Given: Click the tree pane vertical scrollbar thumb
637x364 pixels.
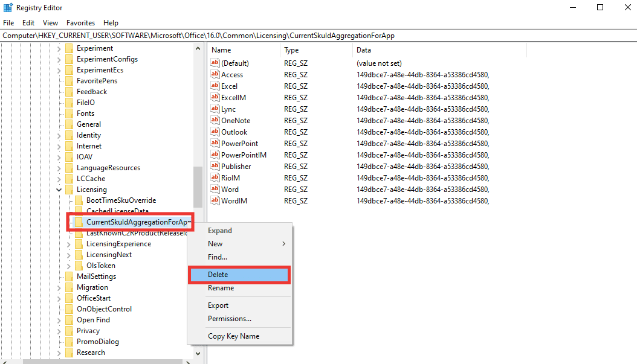Looking at the screenshot, I should coord(198,187).
